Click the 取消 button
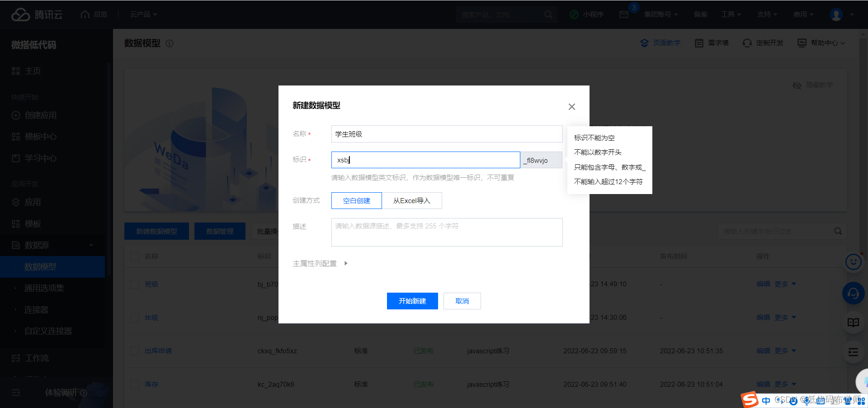Screen dimensions: 868x408 coord(462,301)
